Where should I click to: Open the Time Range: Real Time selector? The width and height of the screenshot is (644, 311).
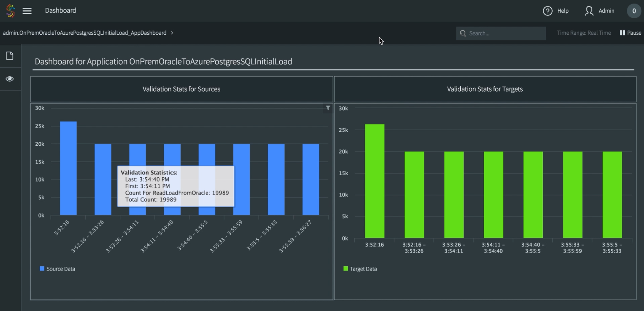584,33
